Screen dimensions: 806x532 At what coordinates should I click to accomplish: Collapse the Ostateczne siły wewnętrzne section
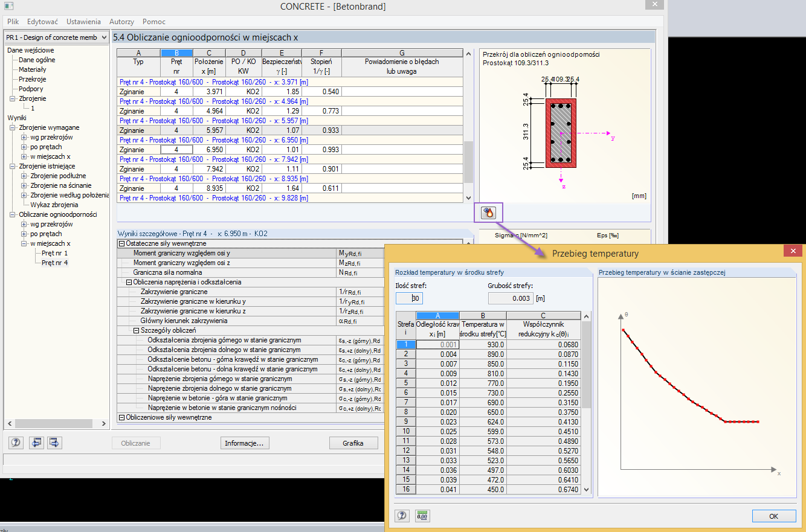[x=121, y=243]
